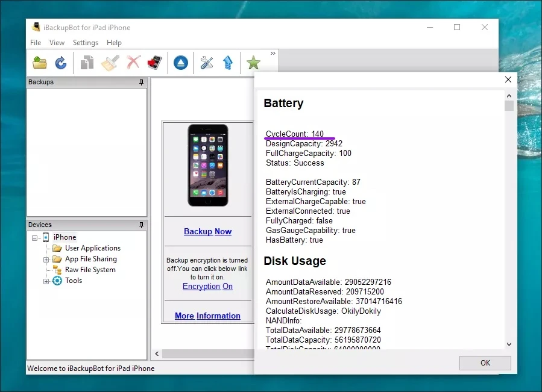Screen dimensions: 542x392
Task: Toggle the Devices panel pushpin
Action: (x=142, y=225)
